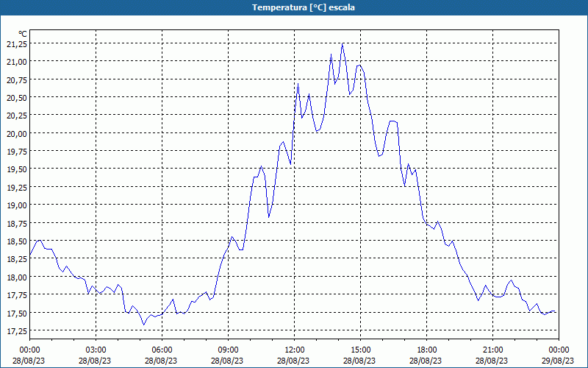Select the 28/08/23 date under 18:00
Image resolution: width=588 pixels, height=368 pixels.
pos(426,361)
